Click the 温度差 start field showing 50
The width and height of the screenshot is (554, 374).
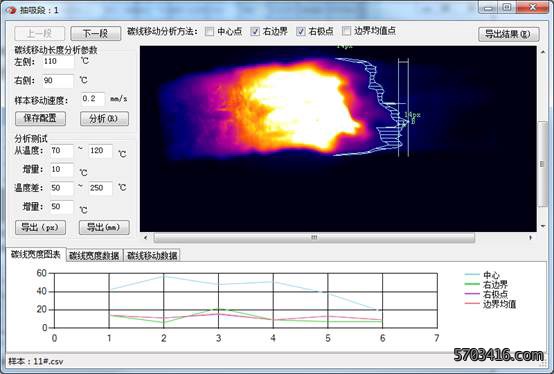[x=61, y=188]
